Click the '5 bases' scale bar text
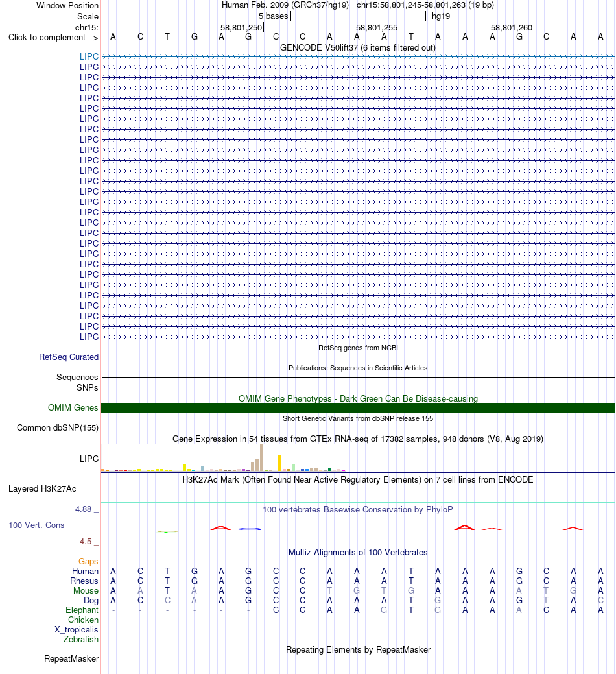The image size is (616, 674). pos(273,16)
